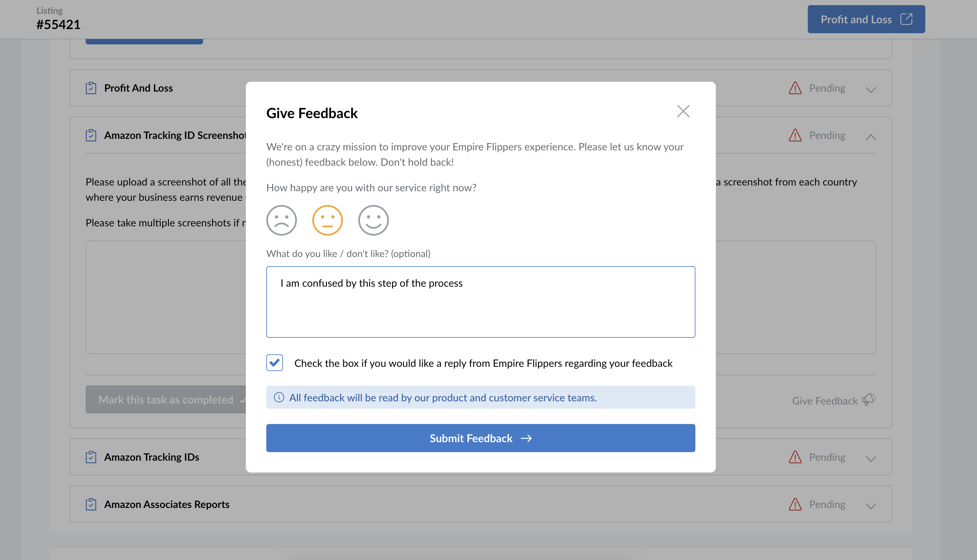The image size is (977, 560).
Task: Click the Give Feedback dialog heading
Action: click(x=312, y=113)
